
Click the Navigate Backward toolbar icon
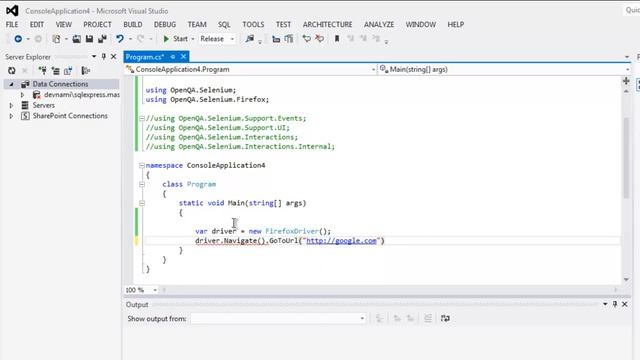18,39
